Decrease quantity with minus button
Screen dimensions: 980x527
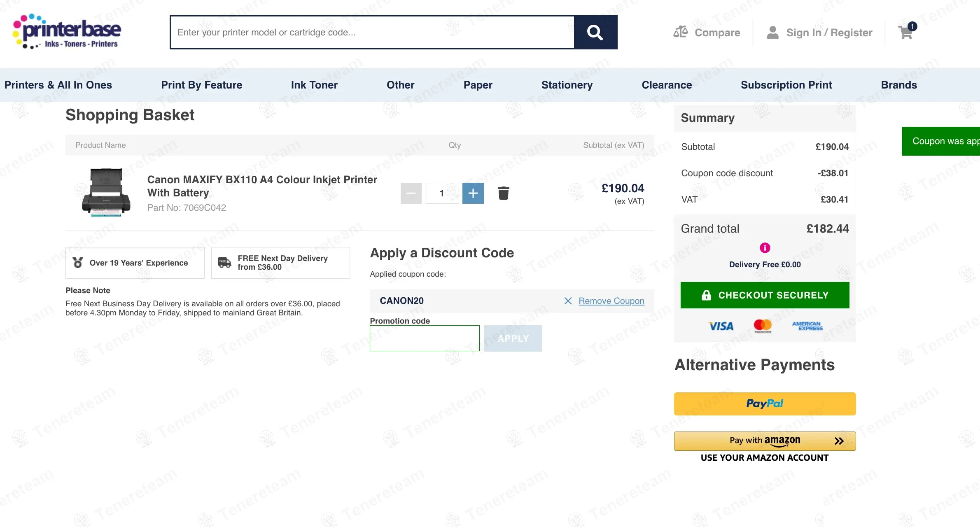(411, 193)
